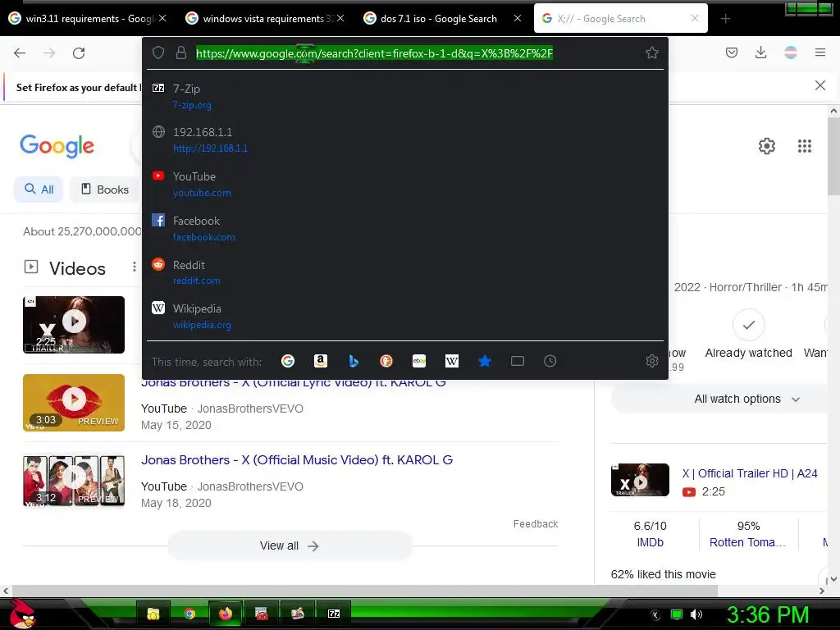Open the tracking protection shield icon
The width and height of the screenshot is (840, 630).
158,52
